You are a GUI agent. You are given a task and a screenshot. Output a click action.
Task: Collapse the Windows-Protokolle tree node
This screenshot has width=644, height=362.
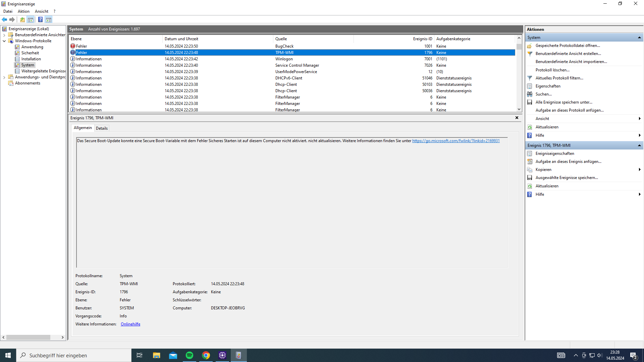[x=4, y=41]
